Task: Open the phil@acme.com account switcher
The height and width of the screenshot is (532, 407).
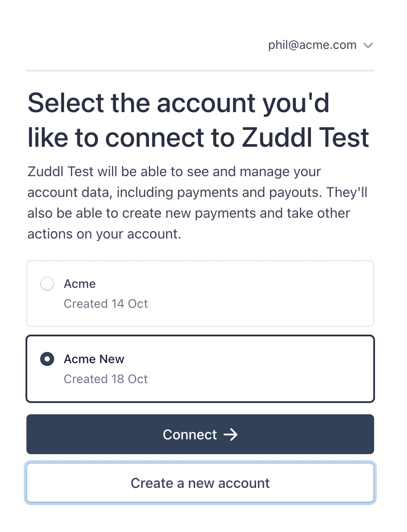Action: point(320,45)
